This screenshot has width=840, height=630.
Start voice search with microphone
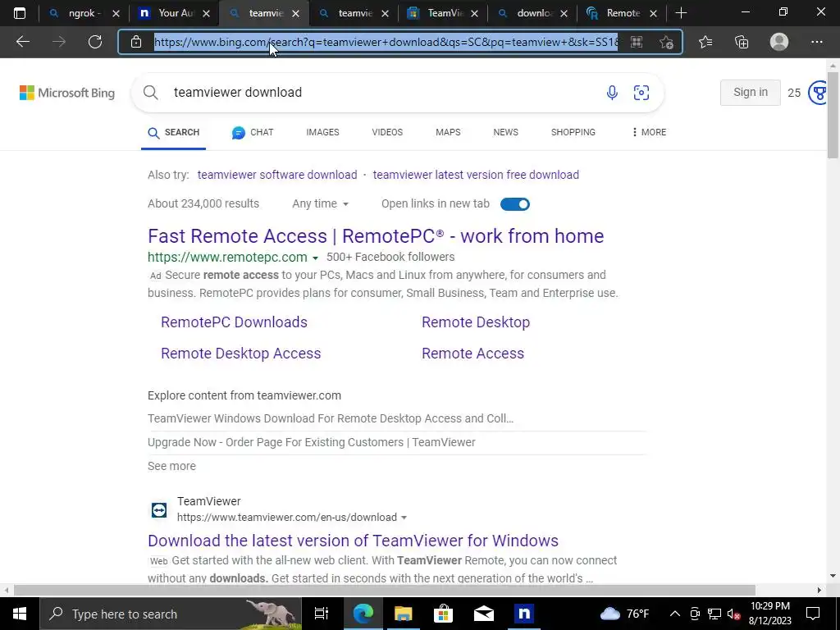pyautogui.click(x=612, y=93)
